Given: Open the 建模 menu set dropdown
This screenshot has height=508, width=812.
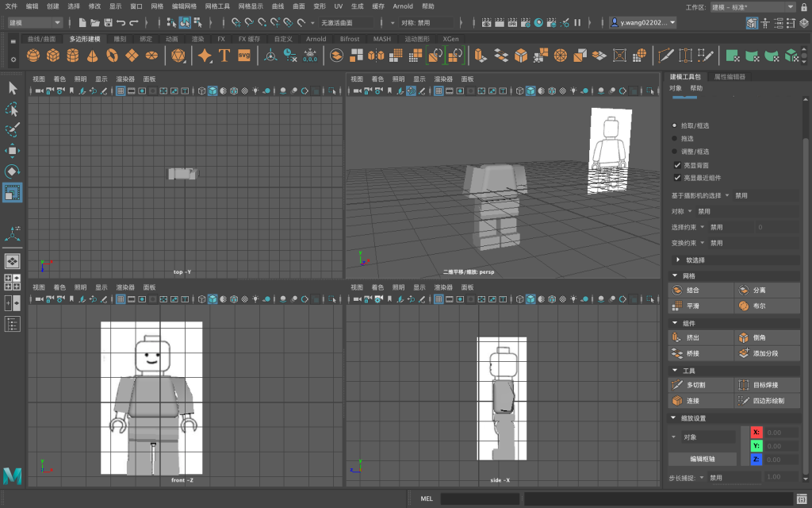Looking at the screenshot, I should [x=35, y=23].
